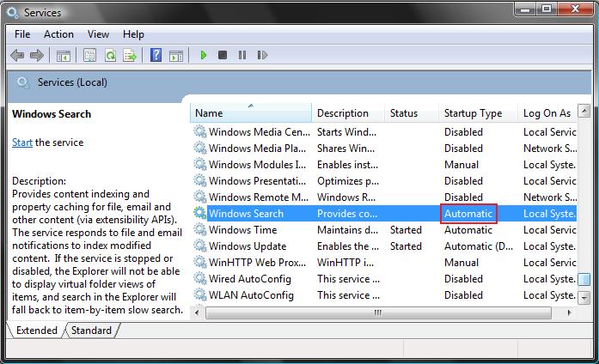Click gear icon of Windows Time row
This screenshot has height=364, width=599.
(x=199, y=230)
